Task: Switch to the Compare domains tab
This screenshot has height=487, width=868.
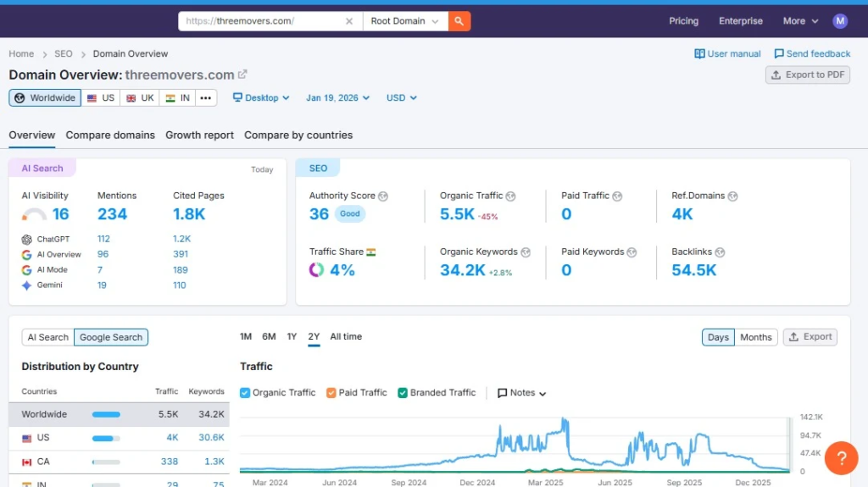Action: tap(110, 136)
